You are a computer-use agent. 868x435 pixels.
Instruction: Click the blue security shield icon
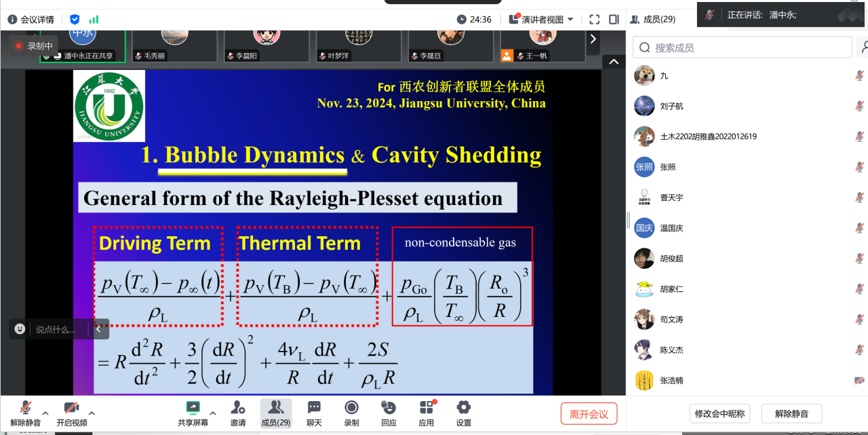tap(75, 19)
